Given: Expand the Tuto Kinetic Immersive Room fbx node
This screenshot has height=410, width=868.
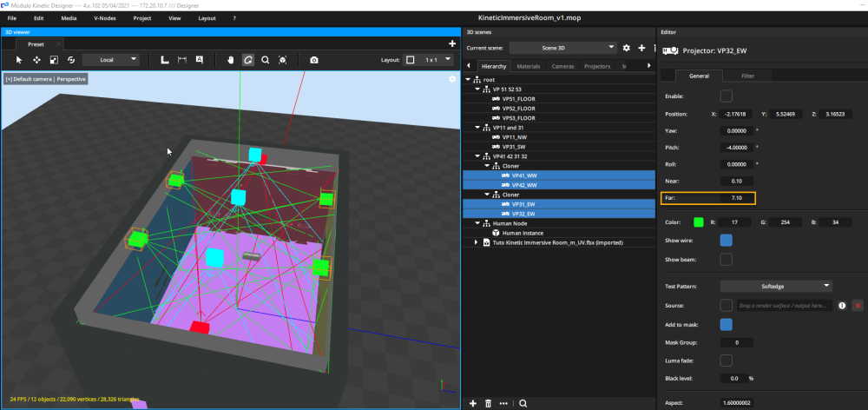Looking at the screenshot, I should pyautogui.click(x=476, y=242).
